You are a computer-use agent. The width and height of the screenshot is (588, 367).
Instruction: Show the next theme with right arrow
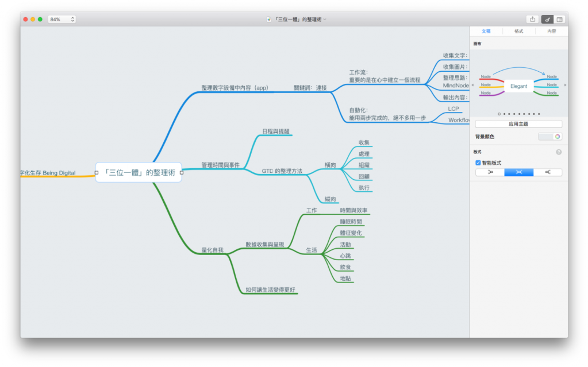click(x=565, y=86)
